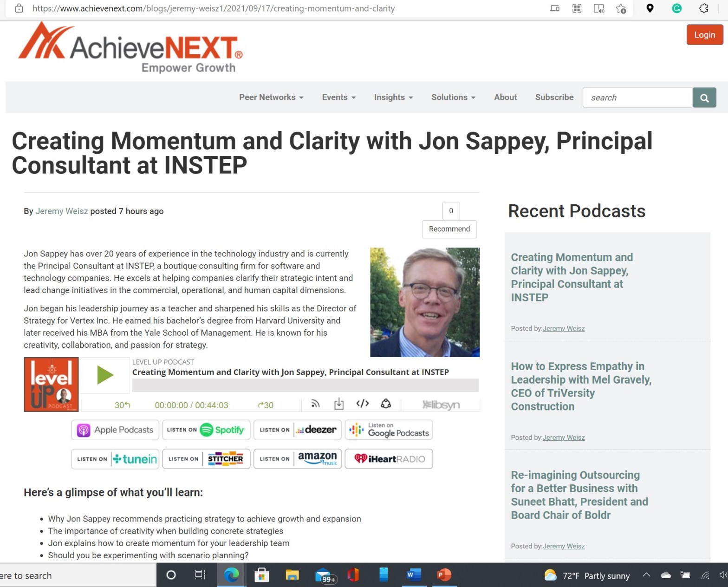This screenshot has height=587, width=728.
Task: Open the Solutions dropdown
Action: 453,98
